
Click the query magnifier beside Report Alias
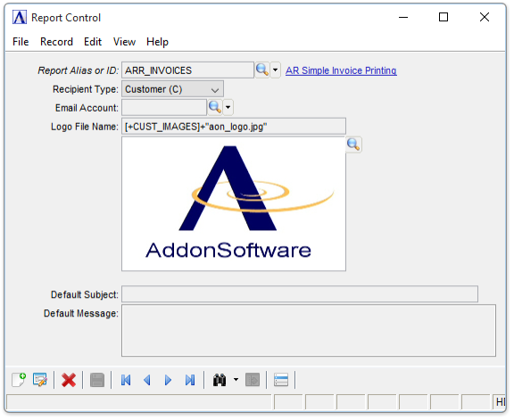[262, 70]
